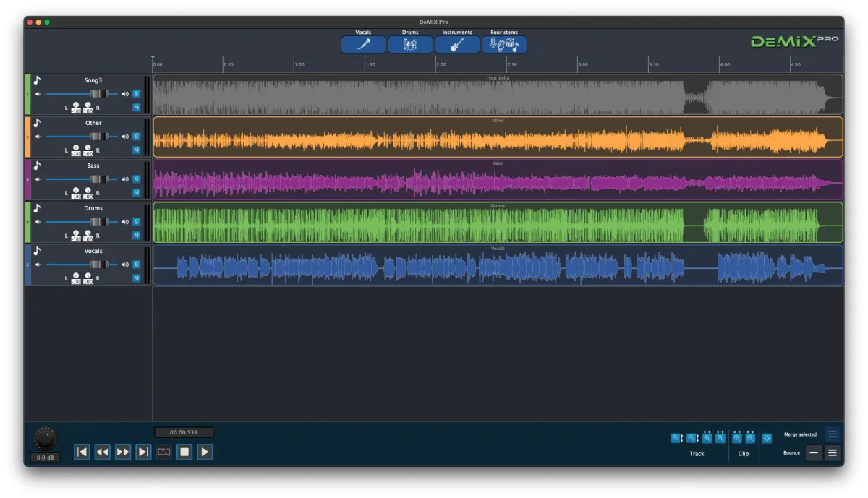Viewport: 868px width, 498px height.
Task: Select the Vocals separation mode
Action: (x=363, y=45)
